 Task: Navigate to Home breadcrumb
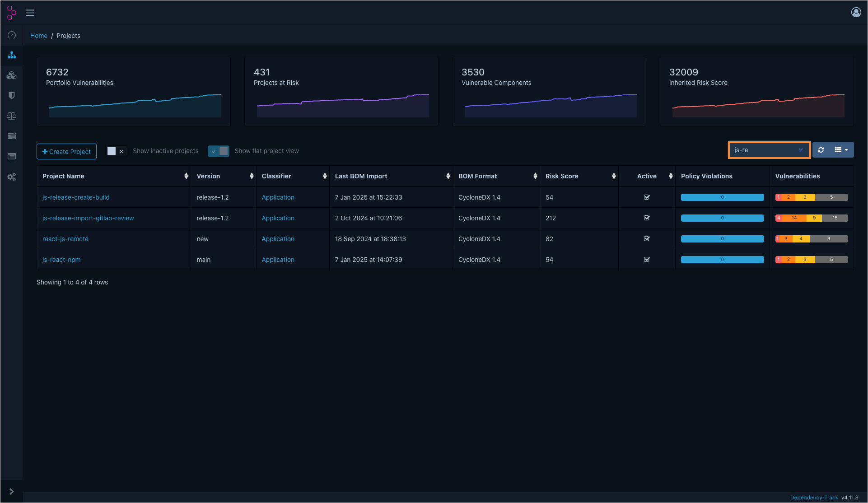click(38, 35)
